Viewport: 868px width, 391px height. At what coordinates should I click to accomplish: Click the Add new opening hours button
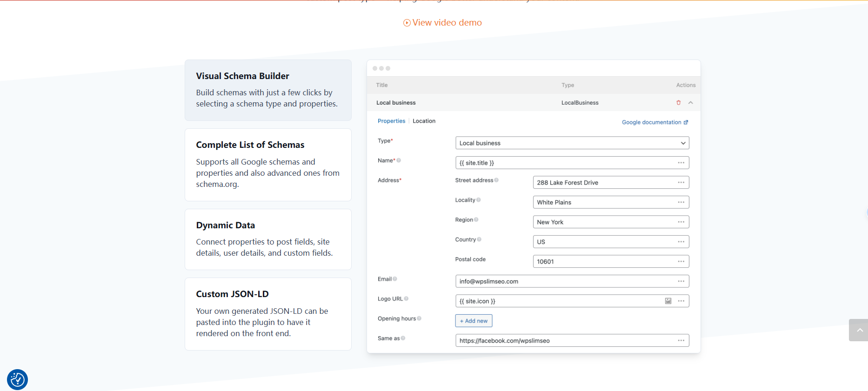coord(474,321)
